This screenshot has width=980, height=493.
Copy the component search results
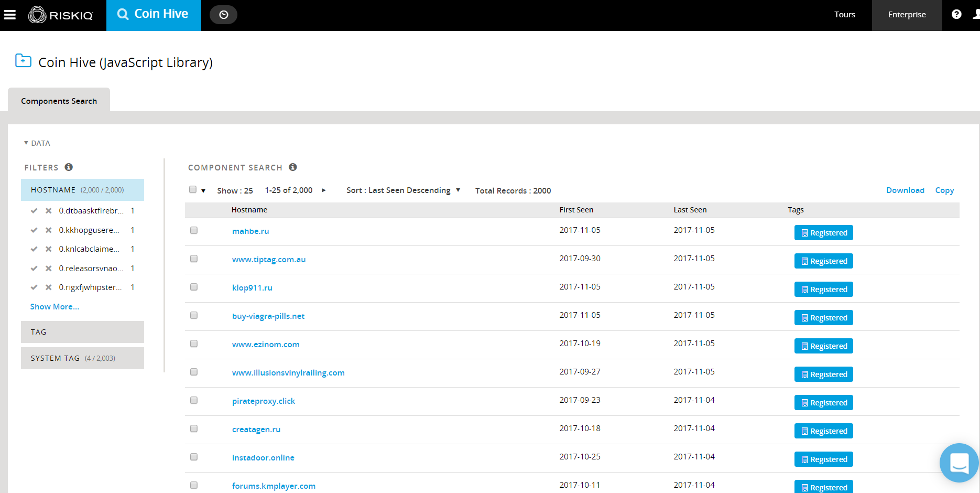[x=944, y=190]
